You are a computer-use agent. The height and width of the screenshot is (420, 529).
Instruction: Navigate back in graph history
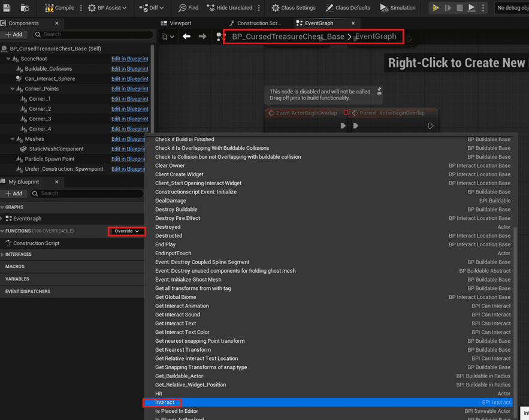point(186,37)
